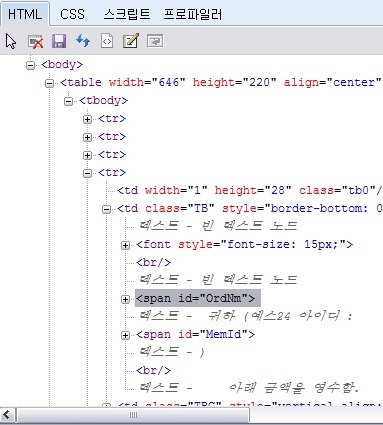Click the horizontal scrollbar thumb
The height and width of the screenshot is (425, 383).
133,415
